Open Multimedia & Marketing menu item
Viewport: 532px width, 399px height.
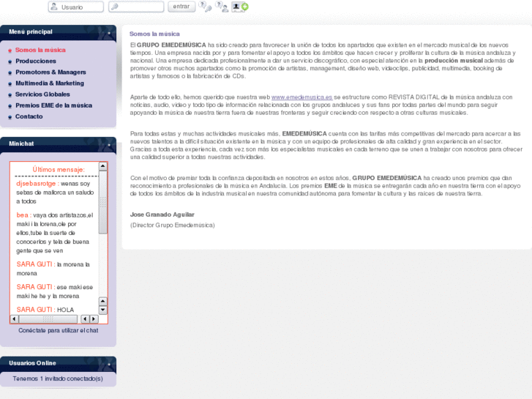pos(50,83)
